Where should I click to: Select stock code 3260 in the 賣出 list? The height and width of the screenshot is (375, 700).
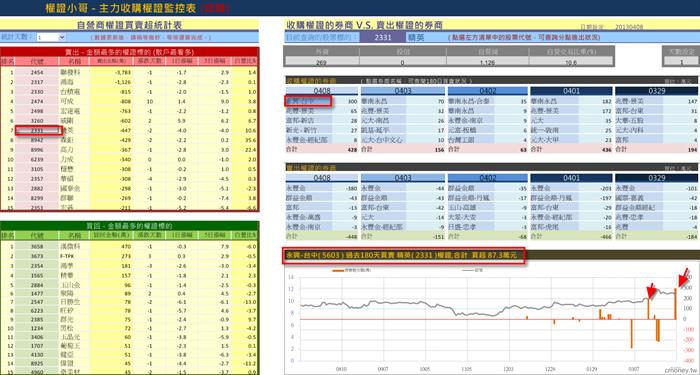click(x=37, y=121)
